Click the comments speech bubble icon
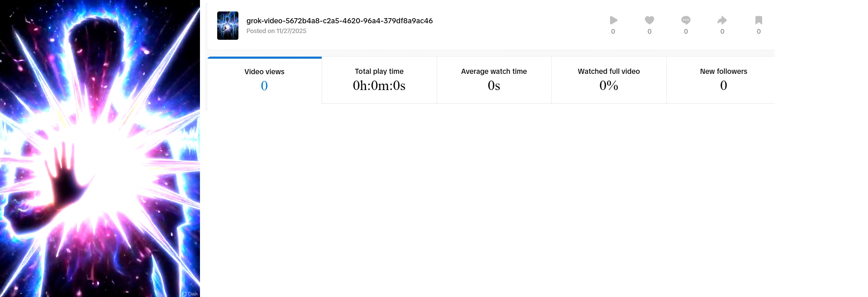This screenshot has width=868, height=297. click(x=686, y=20)
